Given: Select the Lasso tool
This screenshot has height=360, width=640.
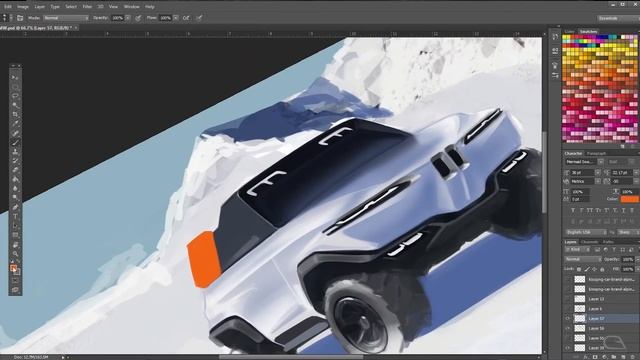Looking at the screenshot, I should (15, 96).
